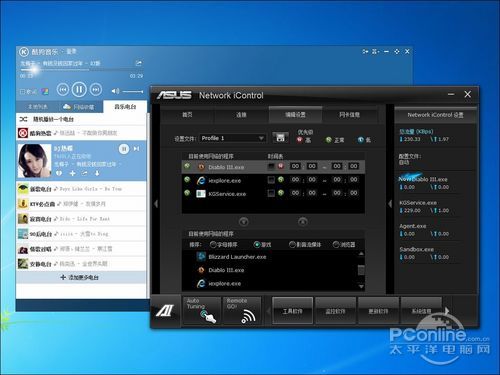Click the AI Suite logo button

tap(165, 311)
